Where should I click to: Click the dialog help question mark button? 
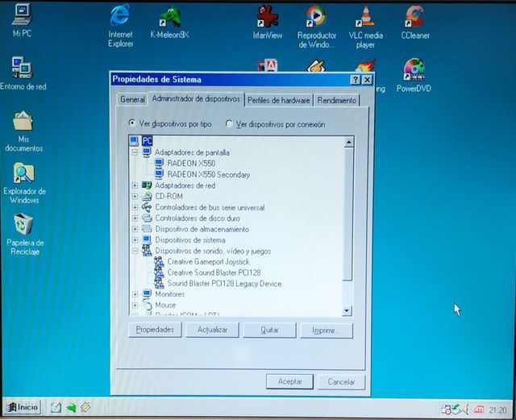coord(355,80)
